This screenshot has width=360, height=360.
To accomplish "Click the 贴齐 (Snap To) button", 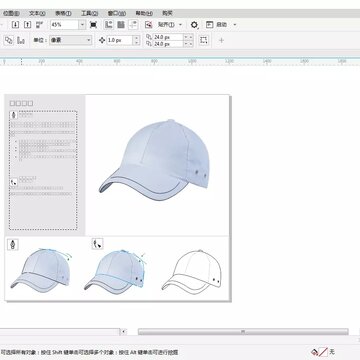I will tap(166, 25).
